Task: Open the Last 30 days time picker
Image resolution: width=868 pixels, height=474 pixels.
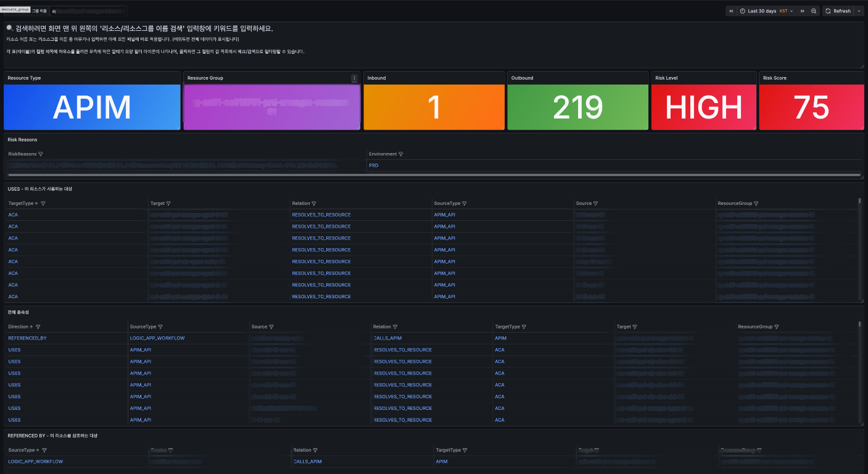Action: tap(767, 11)
